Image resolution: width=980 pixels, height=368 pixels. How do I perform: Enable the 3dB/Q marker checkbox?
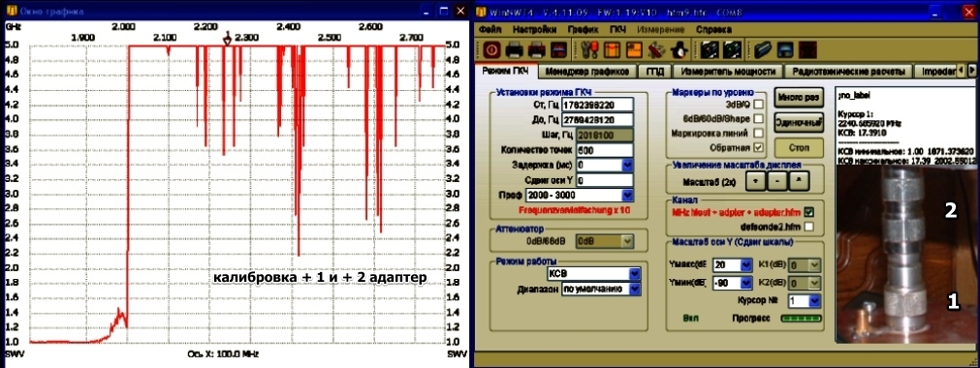click(x=759, y=105)
